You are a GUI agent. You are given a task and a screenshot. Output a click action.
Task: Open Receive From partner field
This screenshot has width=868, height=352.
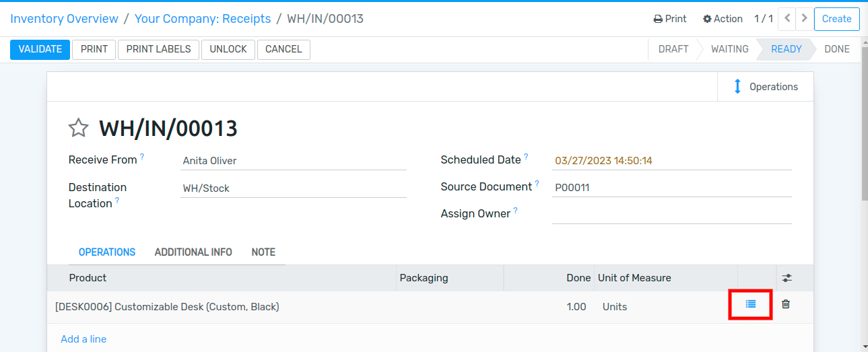pyautogui.click(x=294, y=161)
